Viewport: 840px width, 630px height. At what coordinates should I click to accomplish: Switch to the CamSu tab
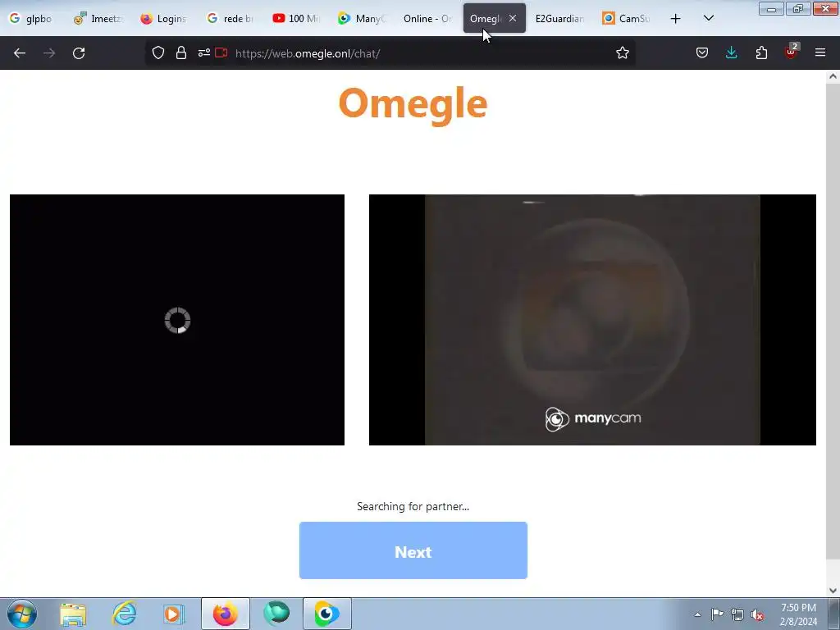point(626,19)
